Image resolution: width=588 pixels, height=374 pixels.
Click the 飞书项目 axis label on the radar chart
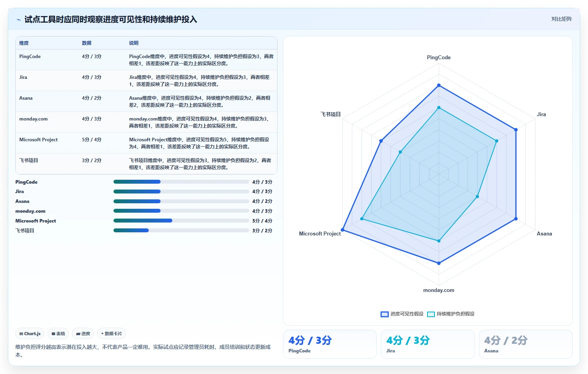click(x=331, y=114)
